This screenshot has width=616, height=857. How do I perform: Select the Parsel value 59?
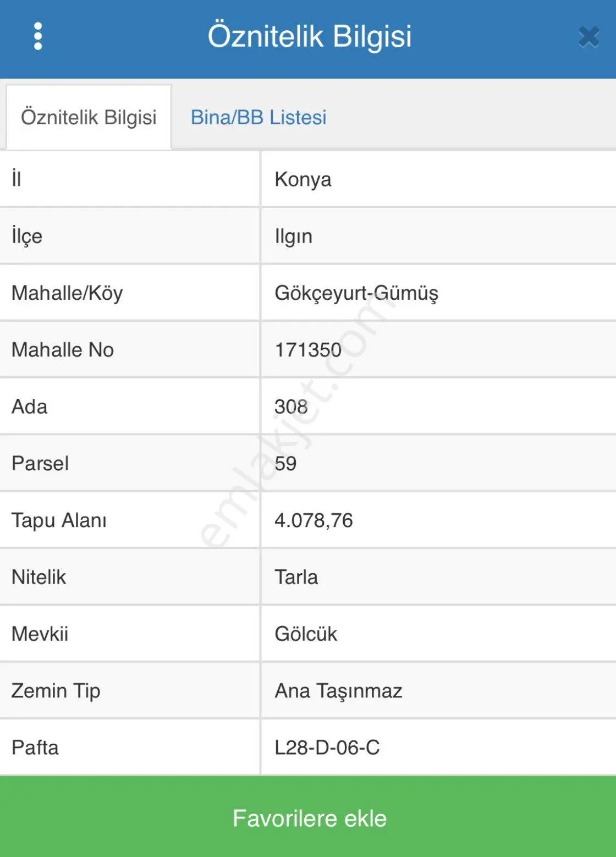(285, 463)
